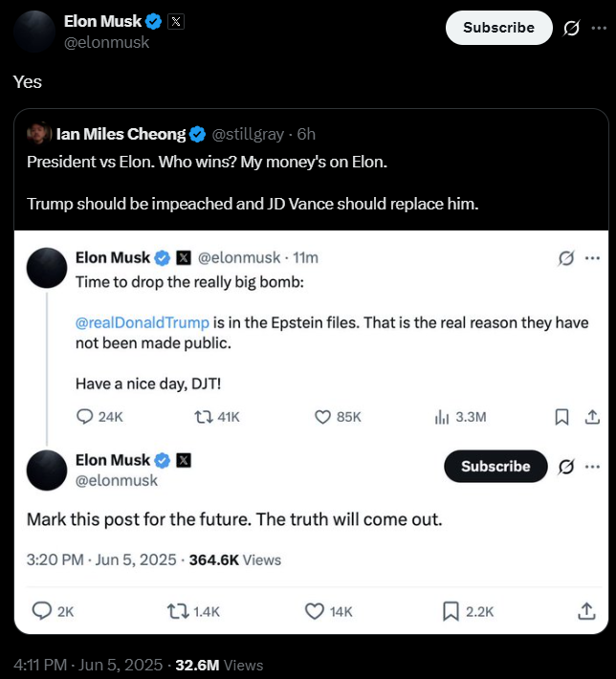
Task: Click the Grok icon beside top Subscribe button
Action: coord(571,28)
